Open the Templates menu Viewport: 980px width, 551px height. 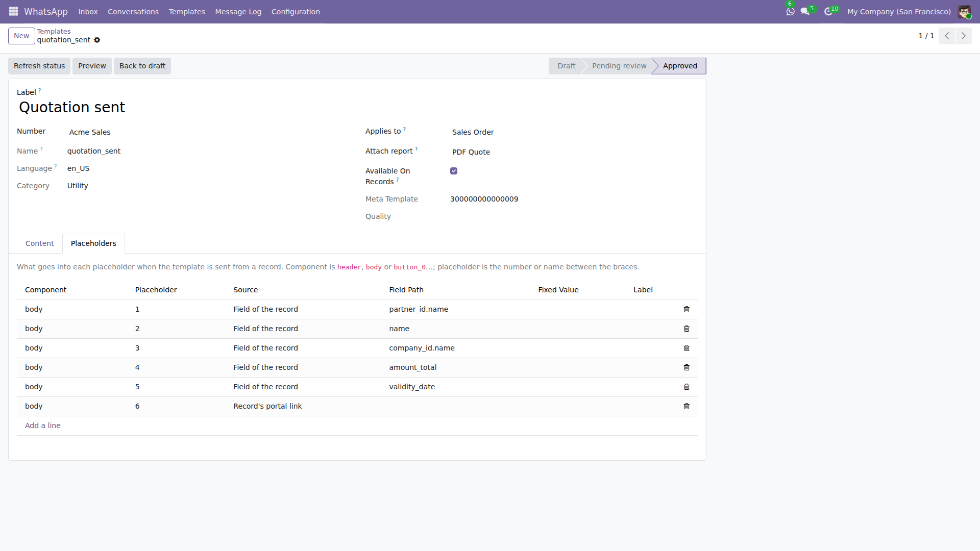click(187, 11)
